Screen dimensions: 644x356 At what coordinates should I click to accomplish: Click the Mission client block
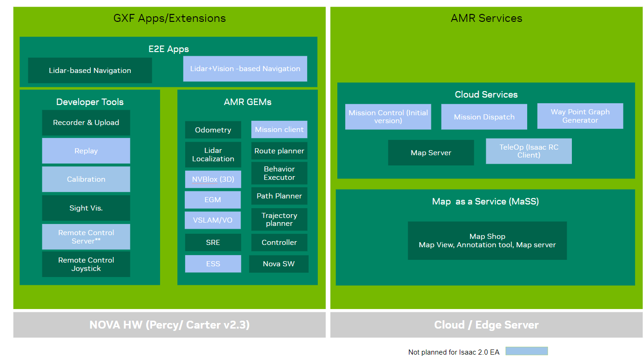coord(279,130)
